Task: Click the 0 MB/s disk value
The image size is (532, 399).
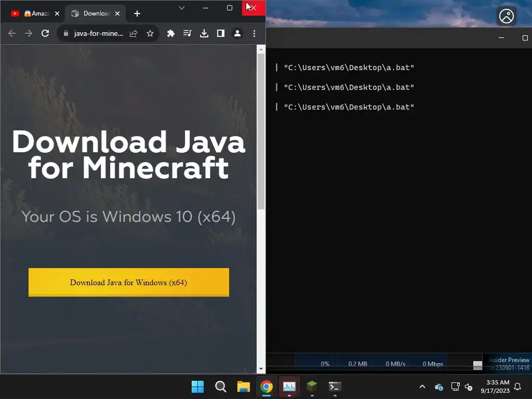Action: (395, 364)
